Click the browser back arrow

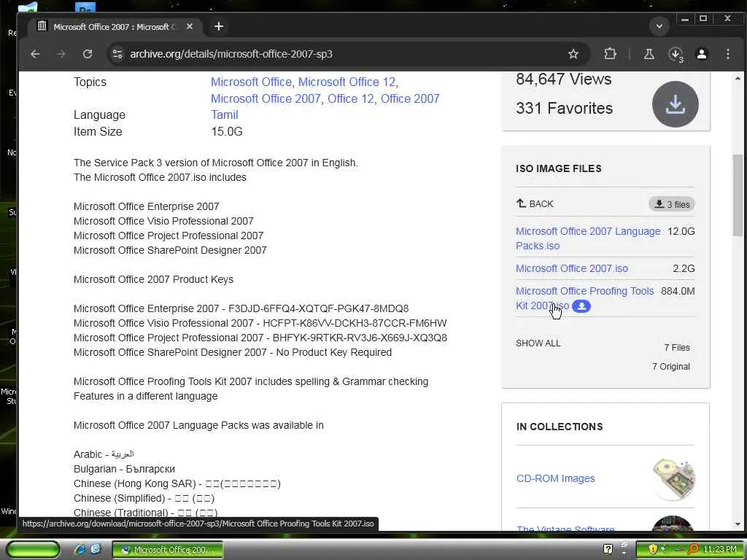[x=35, y=54]
